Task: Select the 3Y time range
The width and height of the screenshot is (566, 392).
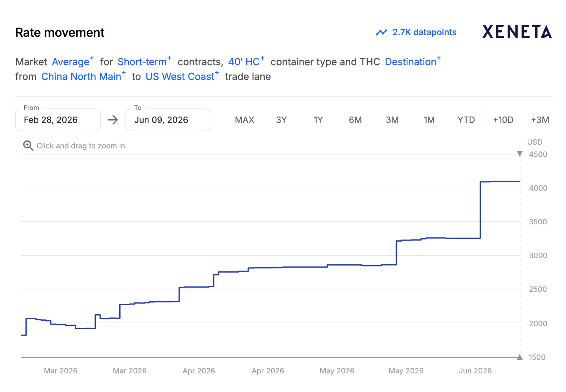Action: point(281,120)
